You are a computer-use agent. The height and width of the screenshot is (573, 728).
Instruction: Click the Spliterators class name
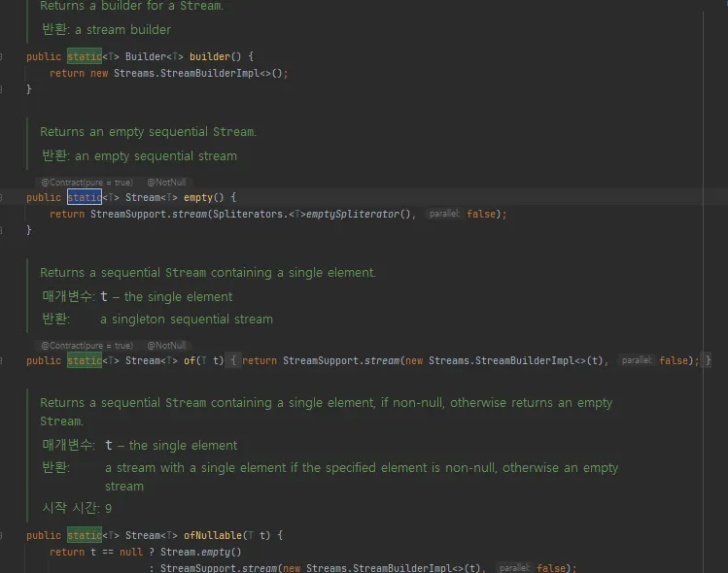[x=248, y=214]
